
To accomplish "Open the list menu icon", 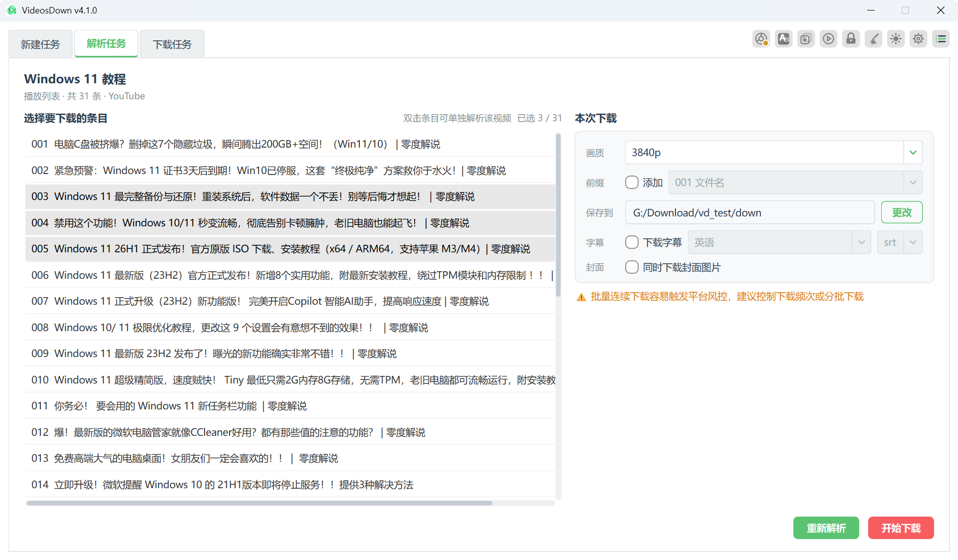I will point(941,39).
